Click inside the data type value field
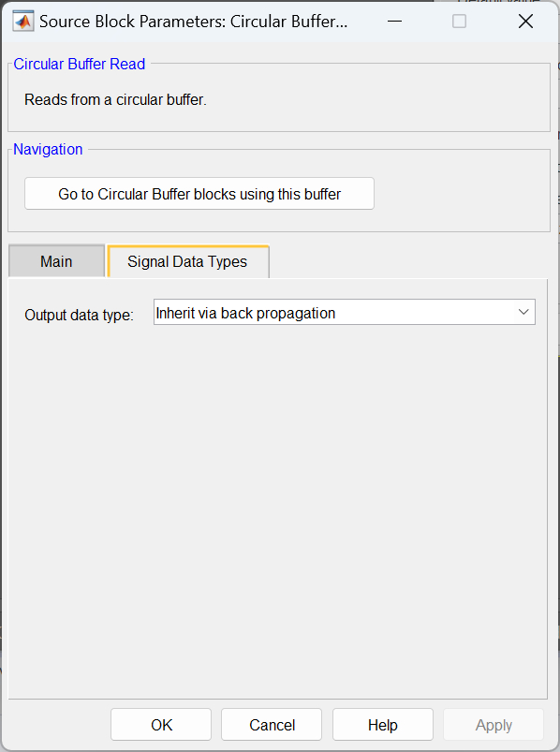 coord(281,311)
